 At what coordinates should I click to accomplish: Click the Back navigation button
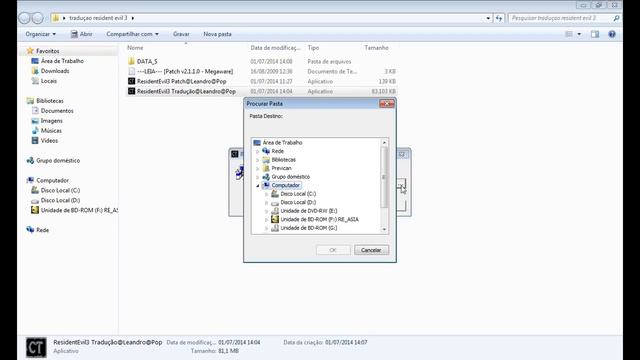pos(24,18)
